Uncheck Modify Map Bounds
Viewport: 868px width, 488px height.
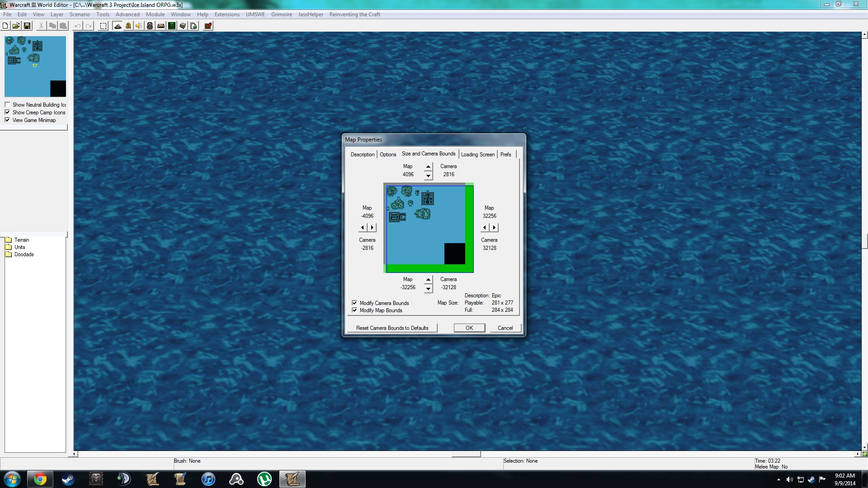(x=354, y=310)
